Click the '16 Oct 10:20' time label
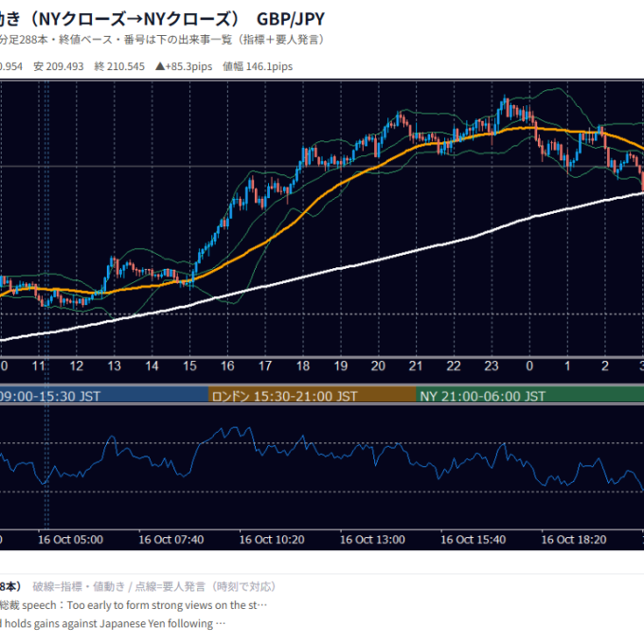The image size is (644, 644). pyautogui.click(x=272, y=539)
